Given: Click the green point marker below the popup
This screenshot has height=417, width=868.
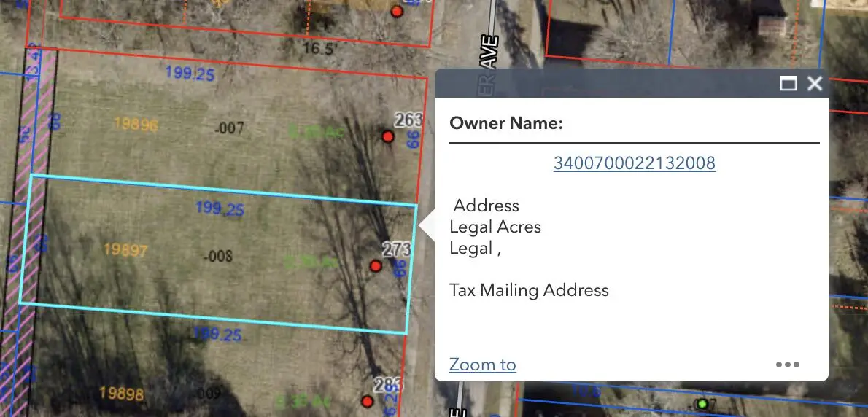Looking at the screenshot, I should (702, 403).
